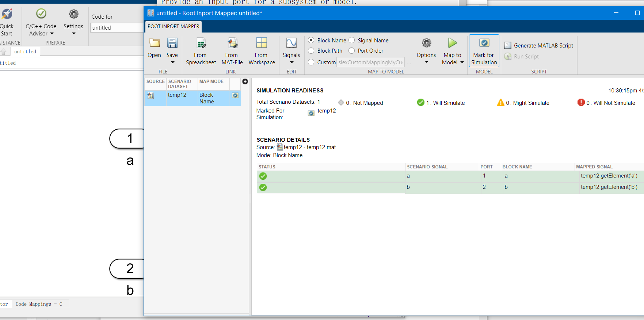The width and height of the screenshot is (644, 320).
Task: Click the Save floppy disk icon
Action: tap(172, 43)
